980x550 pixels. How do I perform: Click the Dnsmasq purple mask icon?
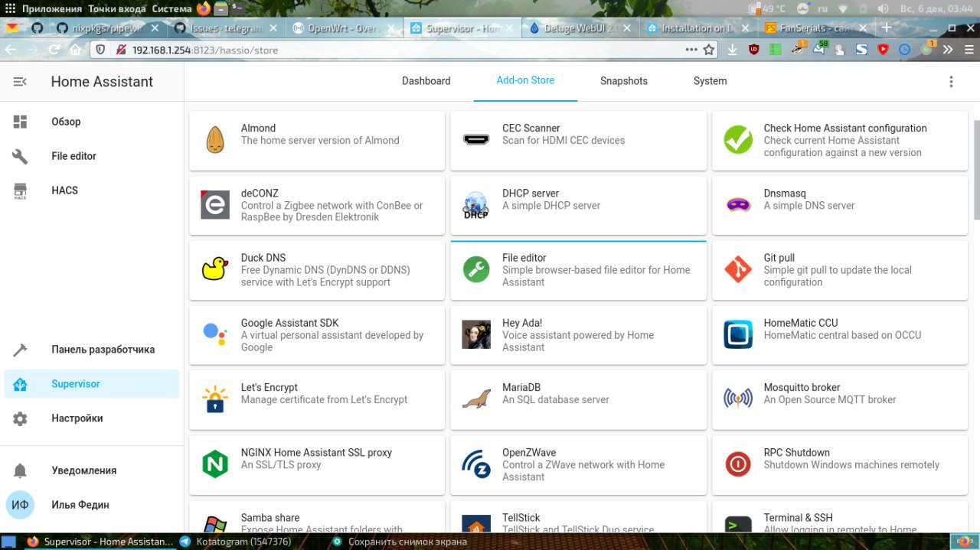738,205
